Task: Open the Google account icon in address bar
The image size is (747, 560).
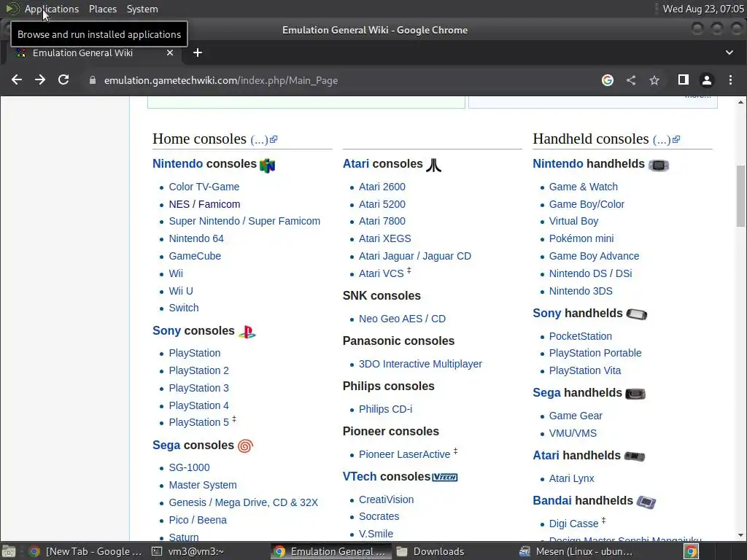Action: pos(608,80)
